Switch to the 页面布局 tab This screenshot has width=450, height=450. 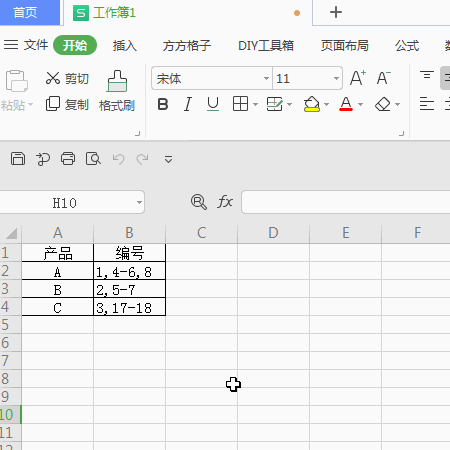click(x=345, y=45)
